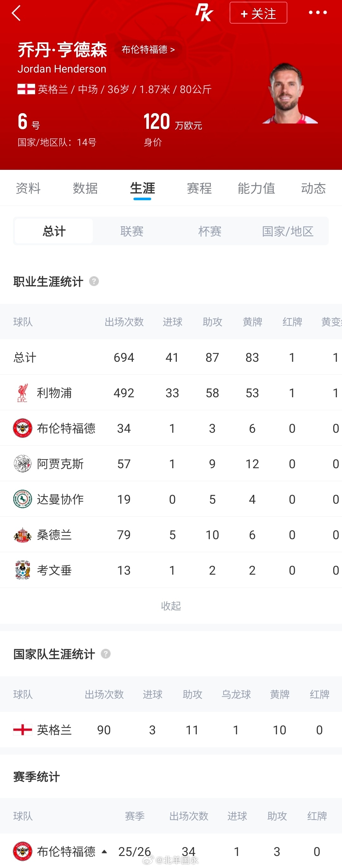Tap help icon beside 职业生涯统计
The image size is (342, 868).
point(94,281)
